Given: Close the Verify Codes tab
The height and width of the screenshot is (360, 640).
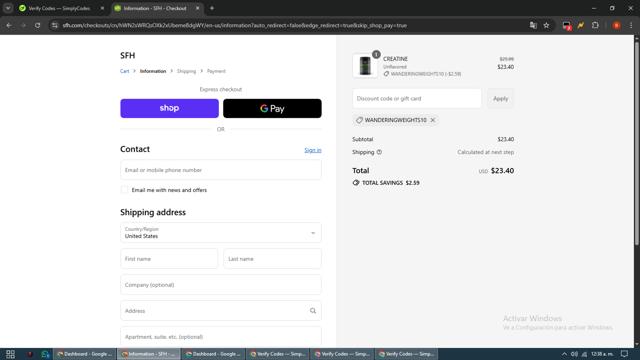Looking at the screenshot, I should tap(102, 8).
